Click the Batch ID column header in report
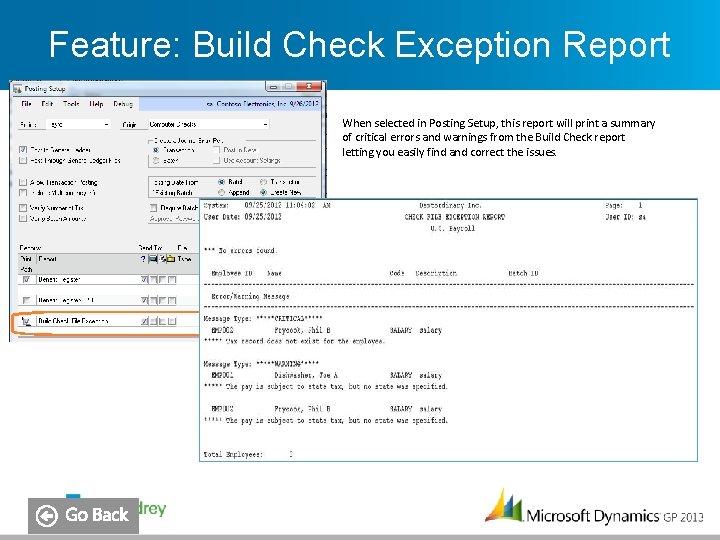 pos(523,273)
